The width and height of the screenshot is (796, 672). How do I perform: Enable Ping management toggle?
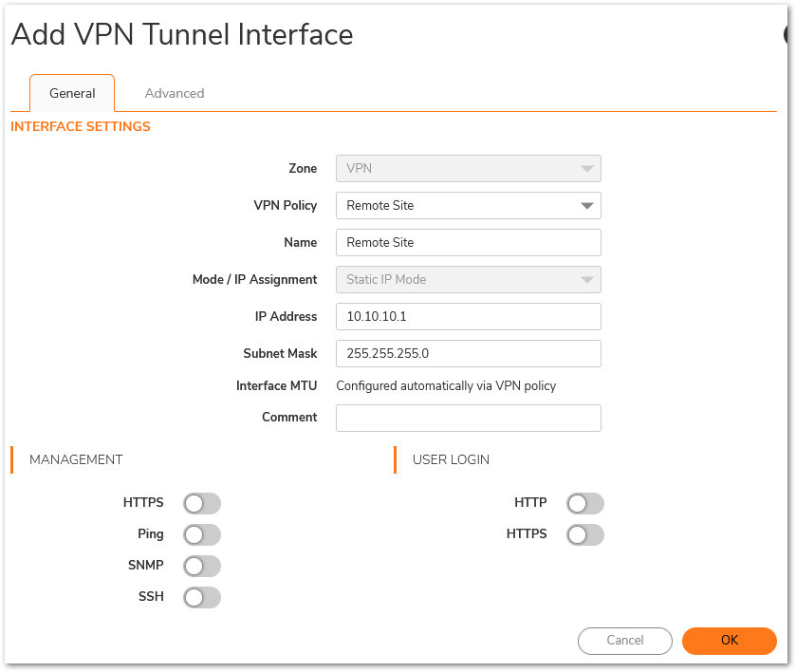point(202,535)
